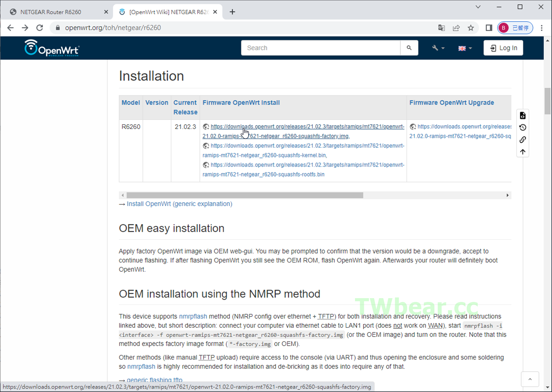The image size is (552, 392).
Task: Show page source via document icon
Action: (x=523, y=116)
